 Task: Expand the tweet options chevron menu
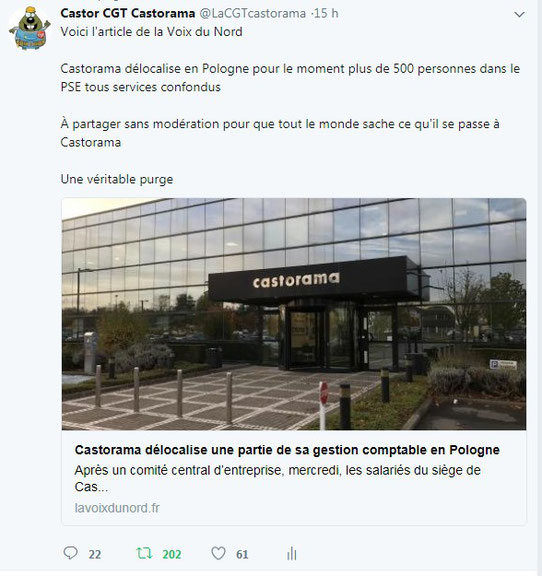(519, 14)
